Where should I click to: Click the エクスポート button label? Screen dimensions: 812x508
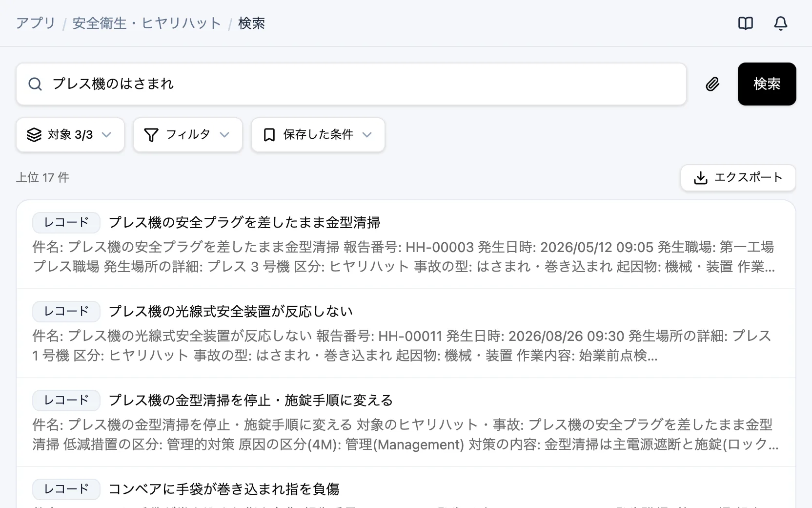pos(748,177)
